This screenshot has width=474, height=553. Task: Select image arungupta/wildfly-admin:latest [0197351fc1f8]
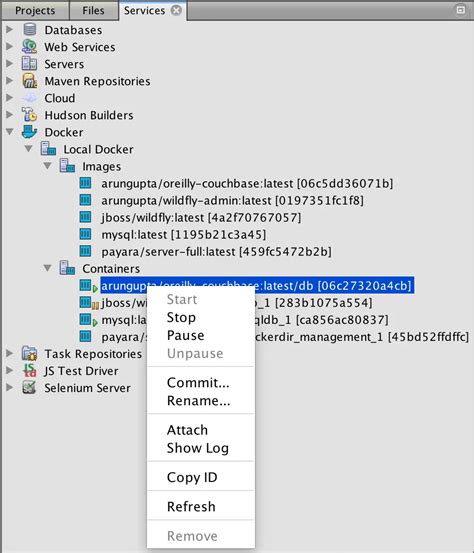click(x=232, y=200)
